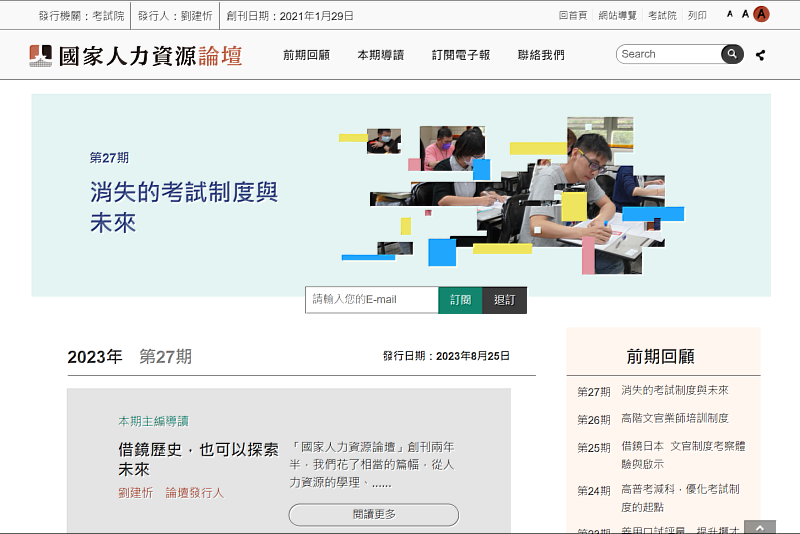
Task: Click the 列印 print link
Action: pos(697,16)
